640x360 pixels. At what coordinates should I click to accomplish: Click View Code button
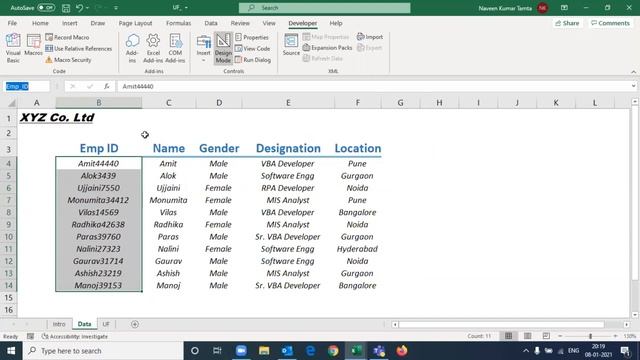coord(253,49)
